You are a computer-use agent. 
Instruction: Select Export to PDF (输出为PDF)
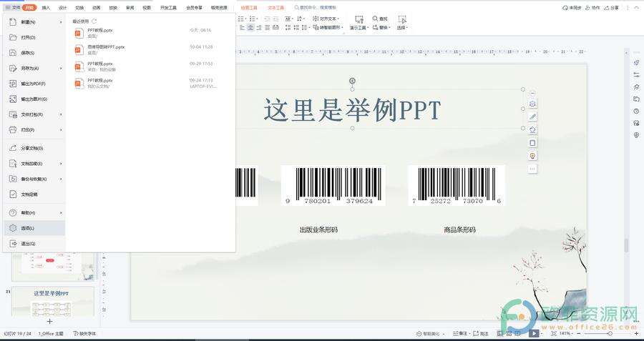pos(34,84)
